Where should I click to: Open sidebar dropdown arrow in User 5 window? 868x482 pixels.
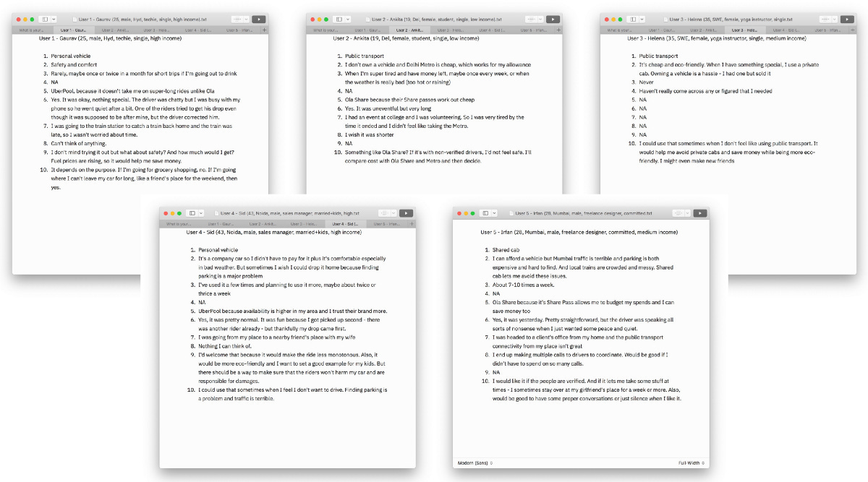coord(493,213)
